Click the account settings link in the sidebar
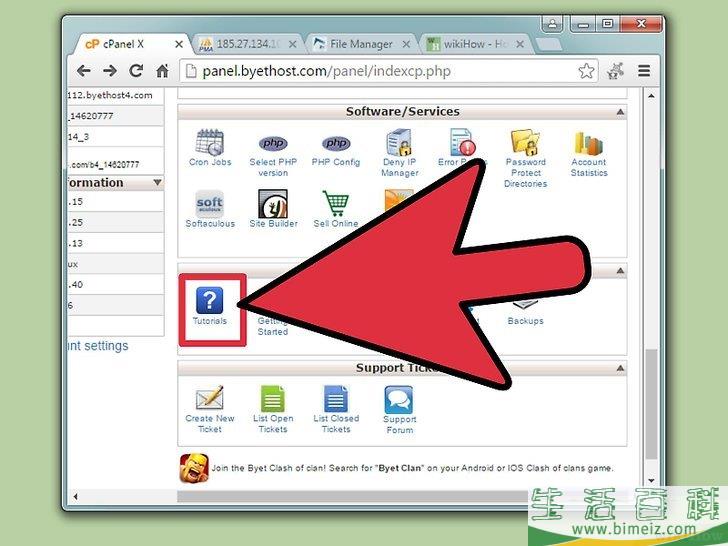728x546 pixels. [98, 346]
